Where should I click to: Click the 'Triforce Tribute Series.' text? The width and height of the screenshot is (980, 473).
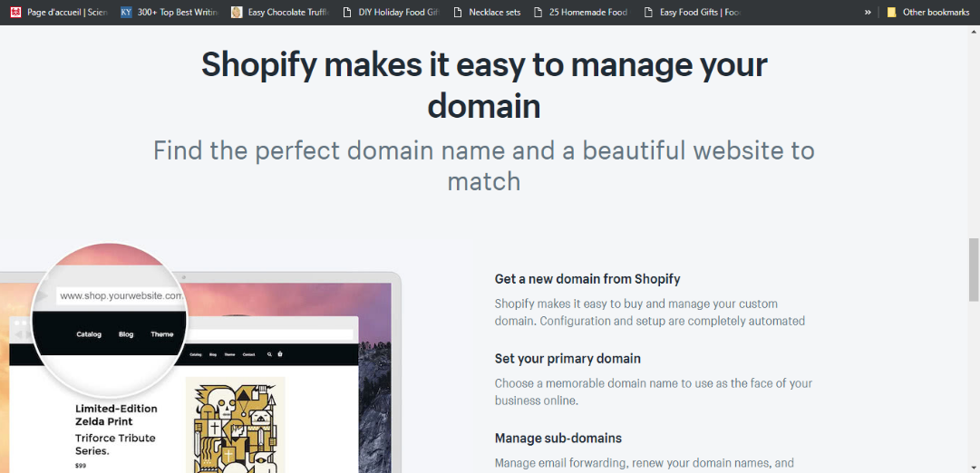coord(115,444)
